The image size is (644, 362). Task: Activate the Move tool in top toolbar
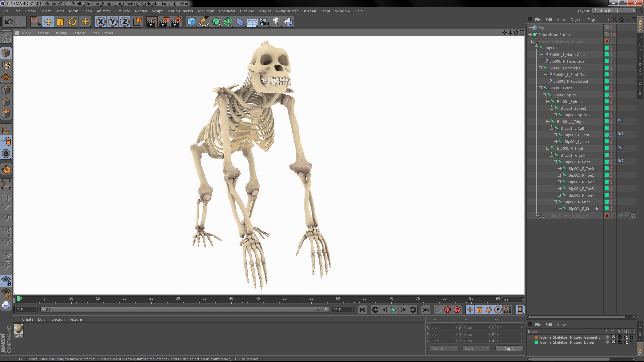click(48, 22)
